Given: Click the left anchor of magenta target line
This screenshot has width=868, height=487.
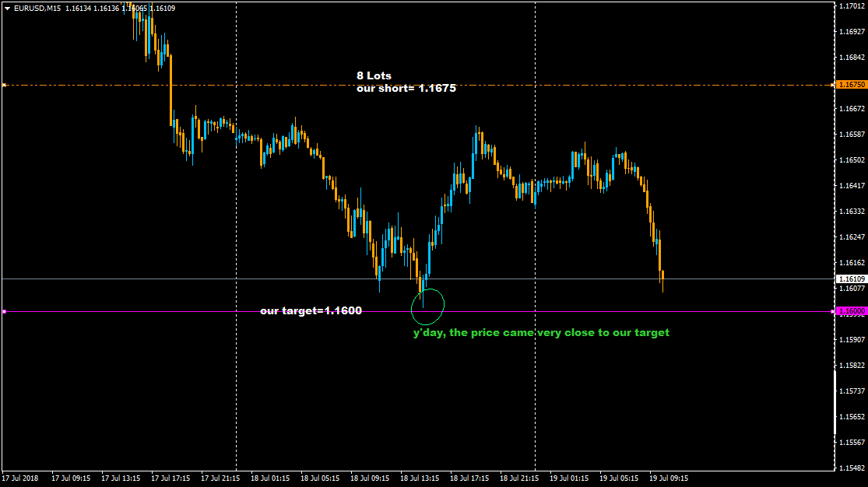Looking at the screenshot, I should (4, 311).
